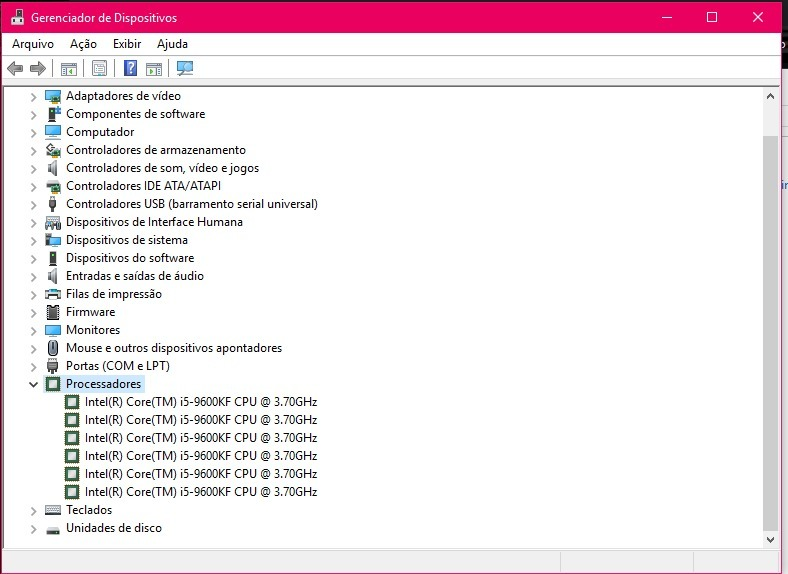Open the Ajuda menu
This screenshot has width=788, height=574.
172,44
